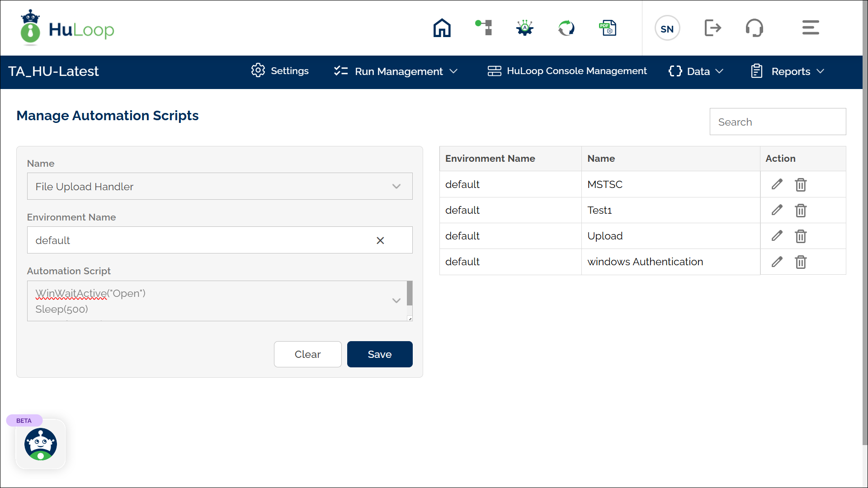Delete the Upload script row
Screen dimensions: 868x488
801,236
